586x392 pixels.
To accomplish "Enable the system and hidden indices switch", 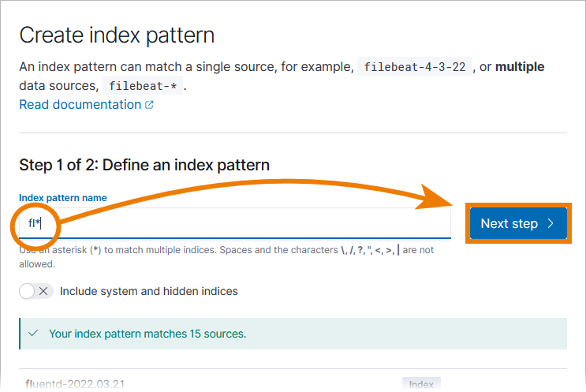I will point(35,291).
